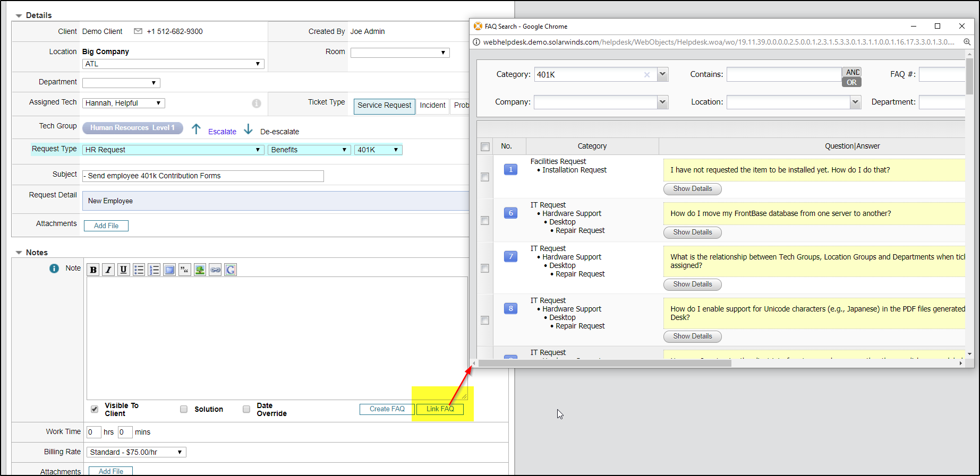This screenshot has width=980, height=476.
Task: Click the horizontal scrollbar in the FAQ Search window
Action: pyautogui.click(x=605, y=364)
